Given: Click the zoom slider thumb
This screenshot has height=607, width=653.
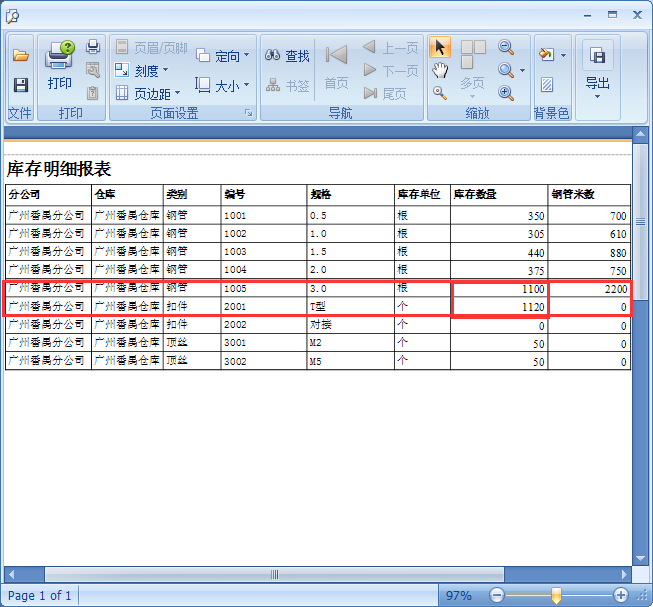Looking at the screenshot, I should pos(556,595).
